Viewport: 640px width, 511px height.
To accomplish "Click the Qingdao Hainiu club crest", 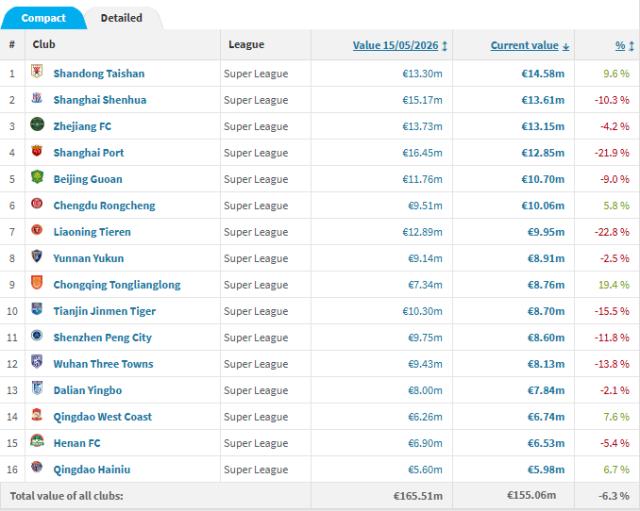I will (37, 467).
